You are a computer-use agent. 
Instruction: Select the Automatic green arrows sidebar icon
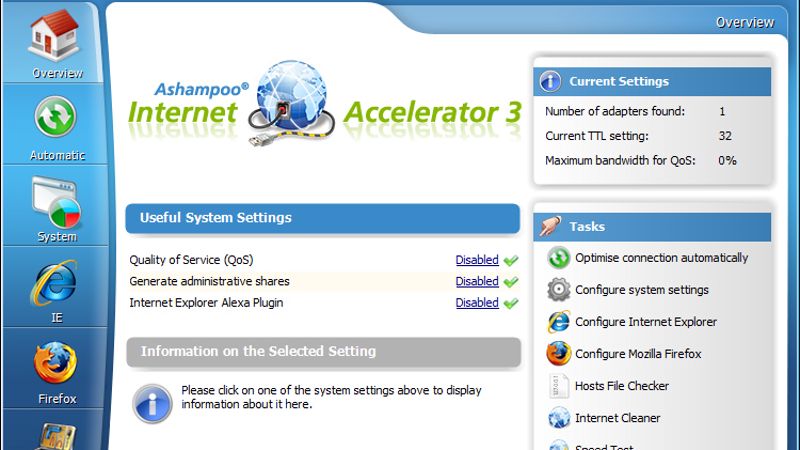pyautogui.click(x=56, y=117)
